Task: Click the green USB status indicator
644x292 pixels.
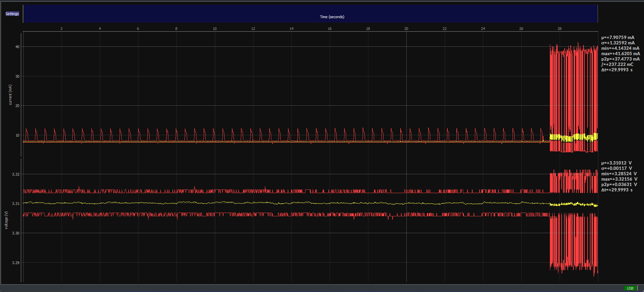Action: [630, 288]
